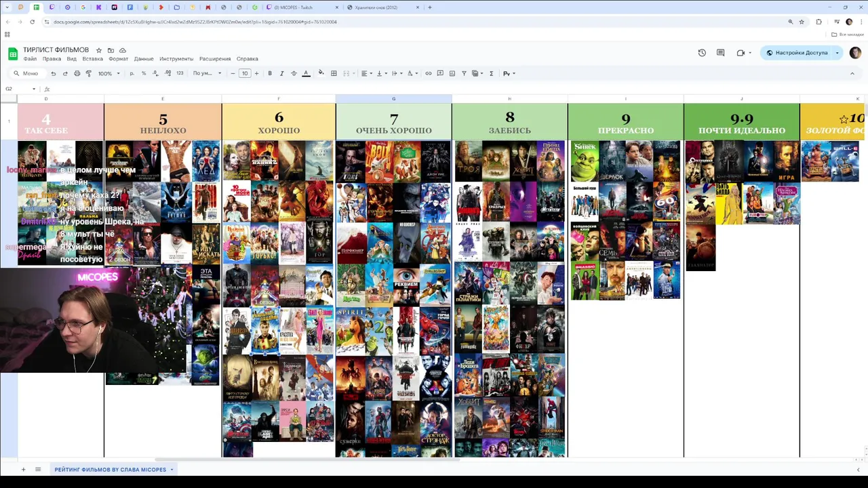Toggle italic formatting
This screenshot has width=868, height=488.
281,73
